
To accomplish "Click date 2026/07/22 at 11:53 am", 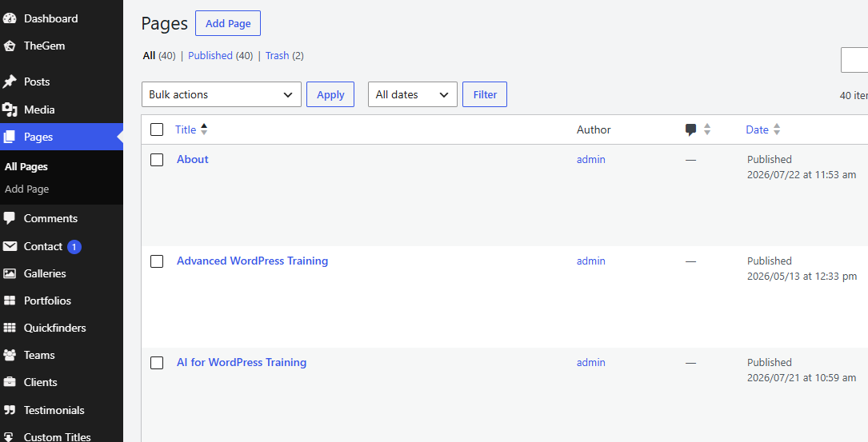I will pos(802,175).
